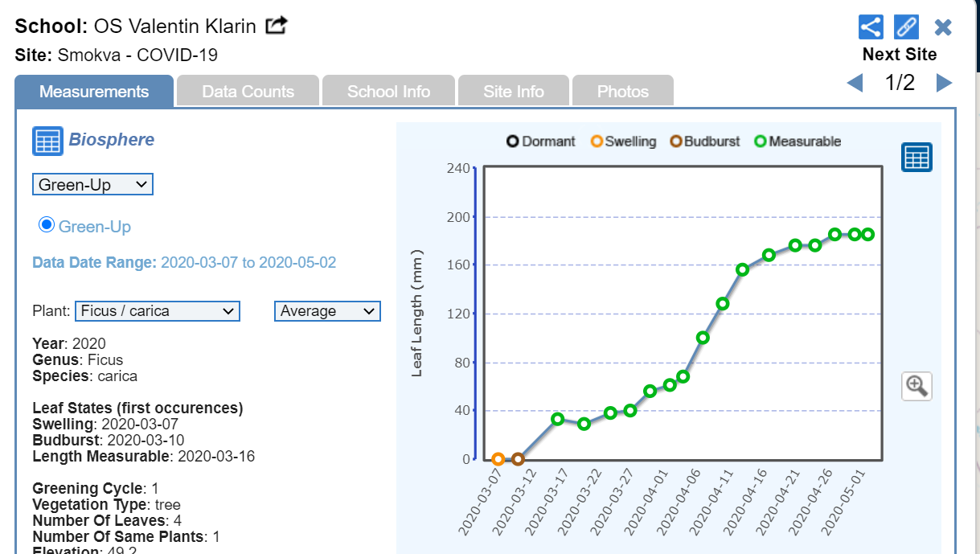This screenshot has width=980, height=554.
Task: Click the share icon button
Action: pos(871,27)
